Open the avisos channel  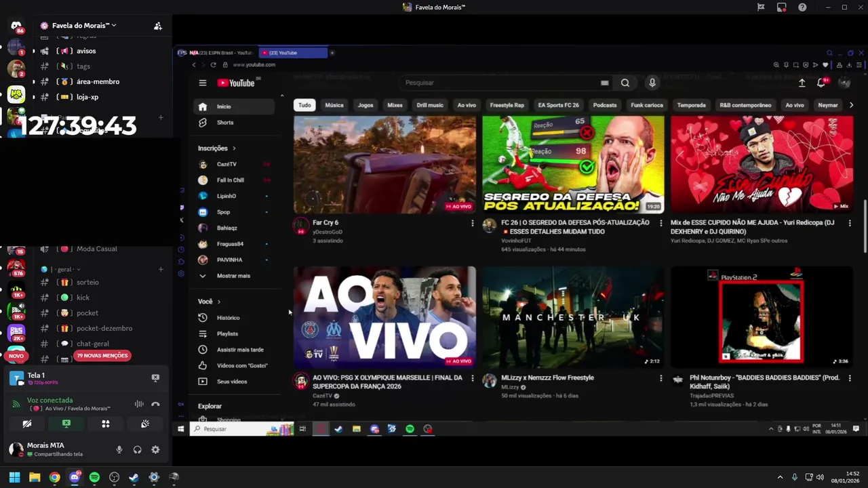pyautogui.click(x=85, y=51)
